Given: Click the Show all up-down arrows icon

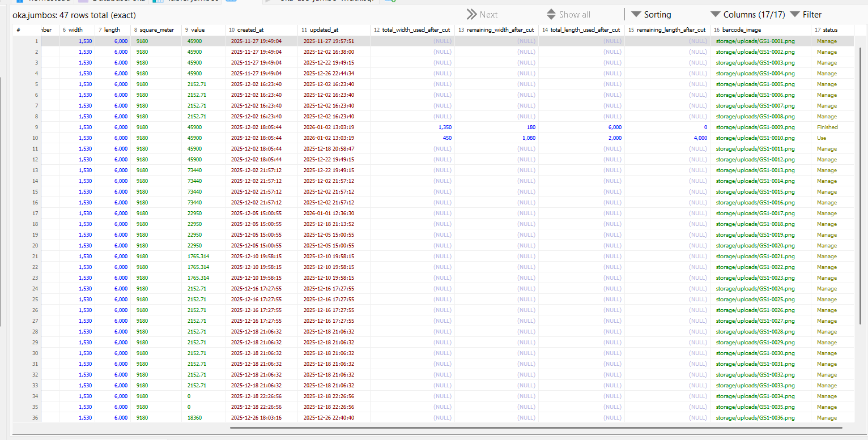Looking at the screenshot, I should pos(551,15).
